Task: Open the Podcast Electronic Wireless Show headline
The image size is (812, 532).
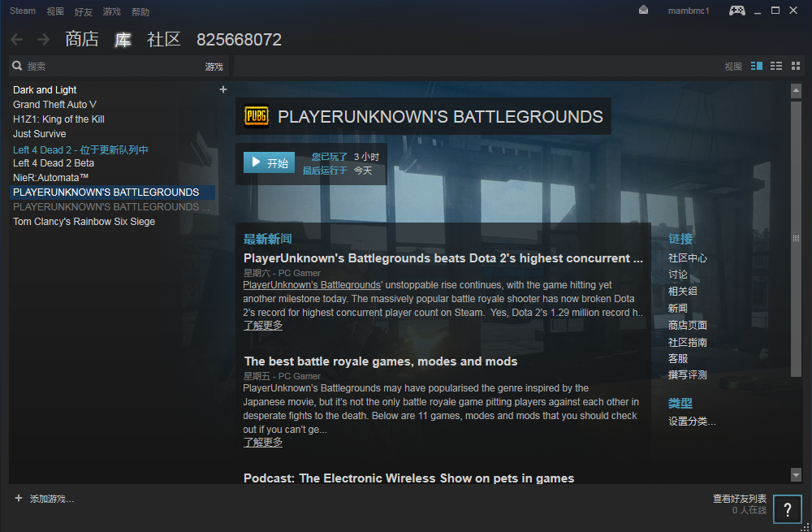Action: coord(408,478)
